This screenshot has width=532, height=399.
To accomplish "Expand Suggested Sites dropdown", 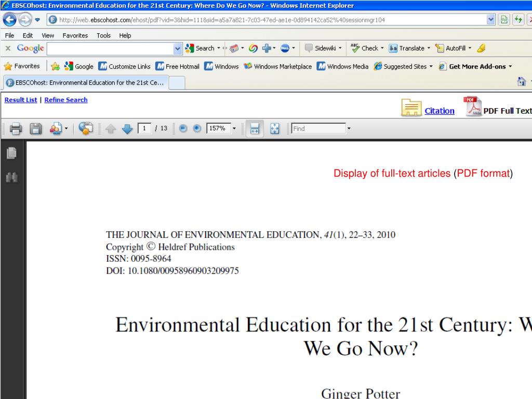I will tap(431, 66).
